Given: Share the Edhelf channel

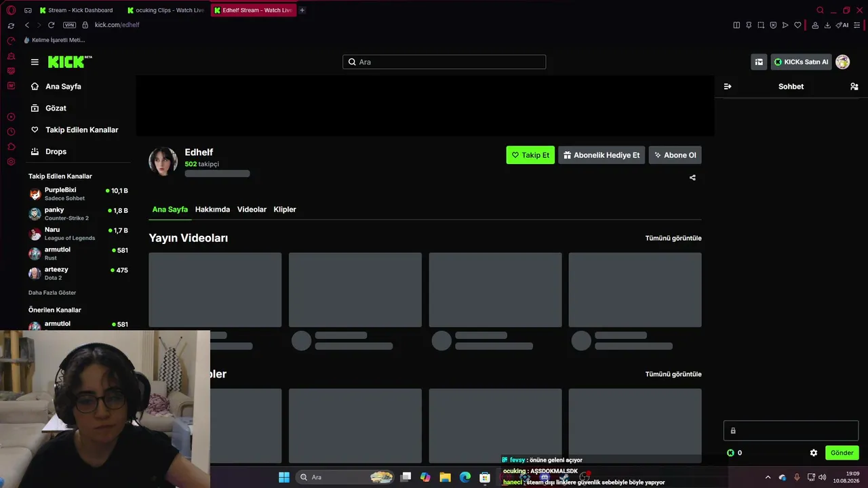Looking at the screenshot, I should 692,178.
